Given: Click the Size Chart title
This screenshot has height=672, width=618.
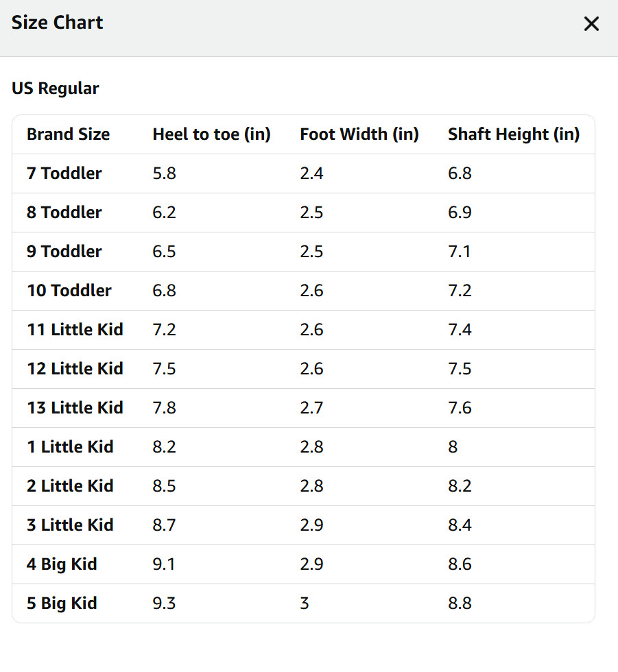Looking at the screenshot, I should tap(58, 23).
